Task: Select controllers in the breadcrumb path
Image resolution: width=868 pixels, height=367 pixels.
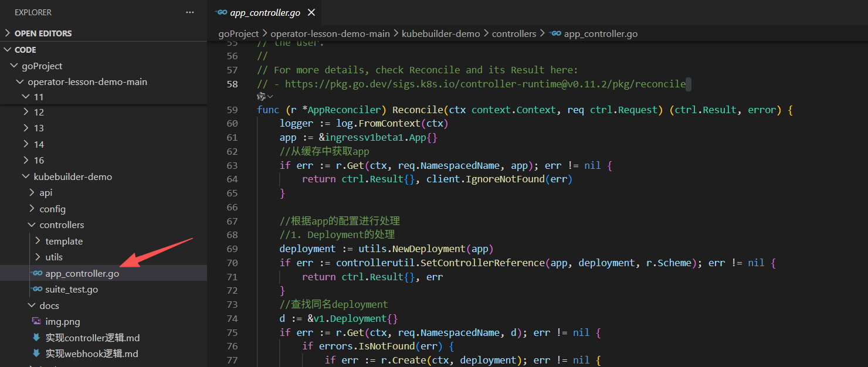Action: pos(514,34)
